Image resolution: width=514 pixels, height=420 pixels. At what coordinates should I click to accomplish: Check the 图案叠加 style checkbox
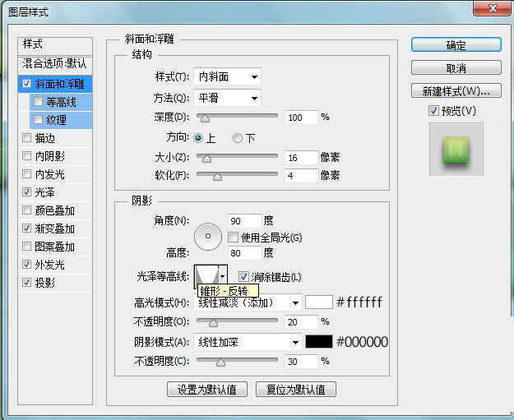point(26,246)
